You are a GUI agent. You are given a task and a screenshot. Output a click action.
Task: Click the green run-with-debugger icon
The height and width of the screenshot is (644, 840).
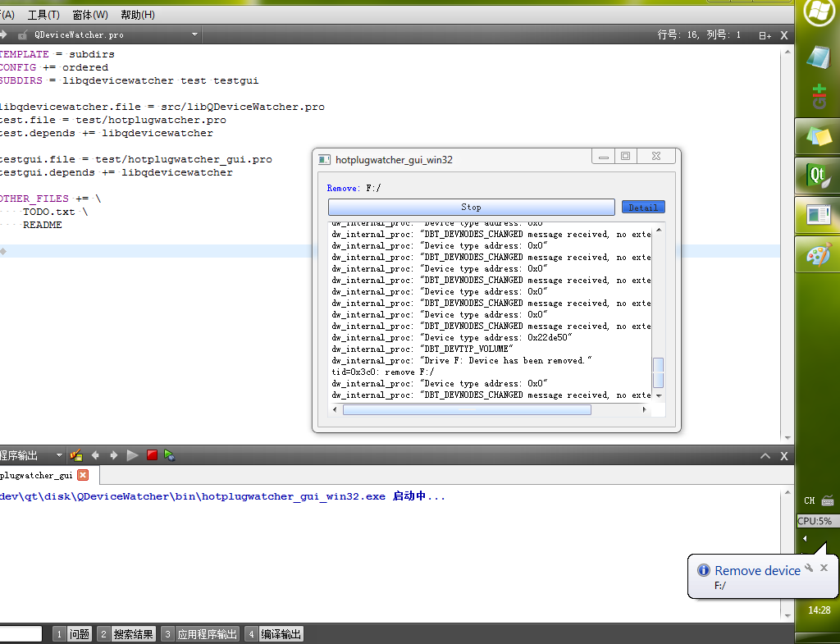170,454
